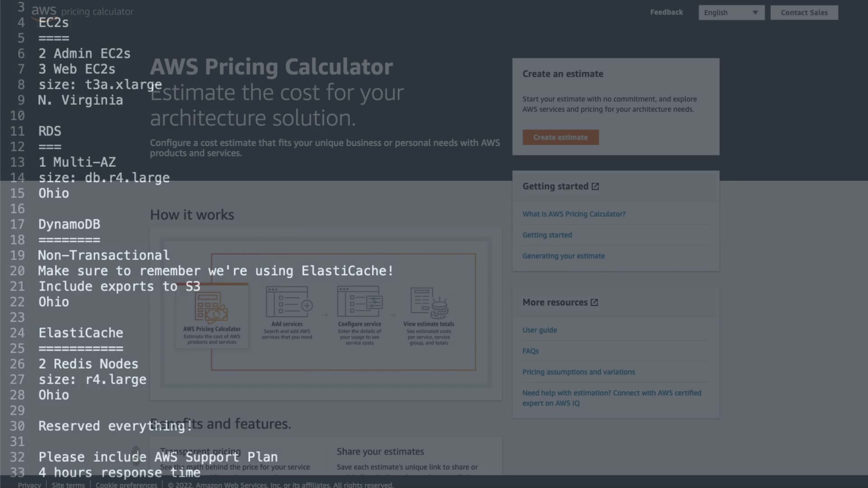
Task: Open the Generating your estimate link
Action: click(563, 256)
